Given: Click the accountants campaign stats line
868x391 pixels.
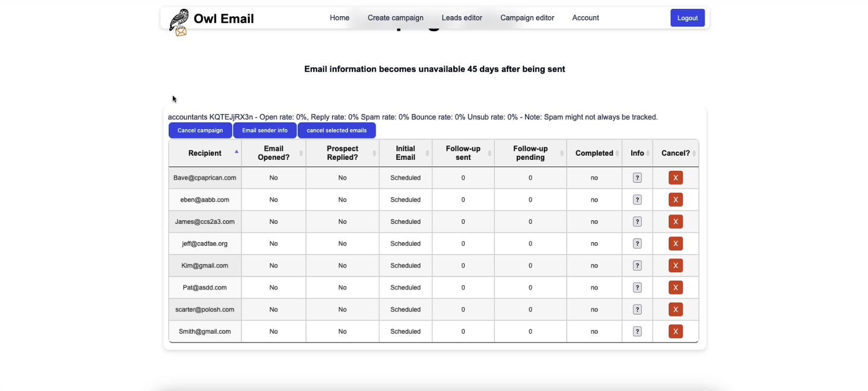Looking at the screenshot, I should [413, 117].
